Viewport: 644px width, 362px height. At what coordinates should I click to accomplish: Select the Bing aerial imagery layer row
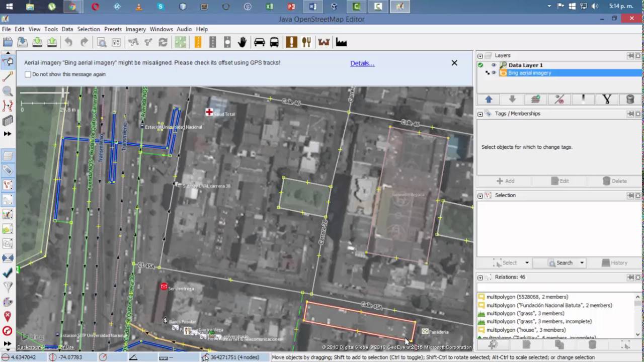click(559, 73)
